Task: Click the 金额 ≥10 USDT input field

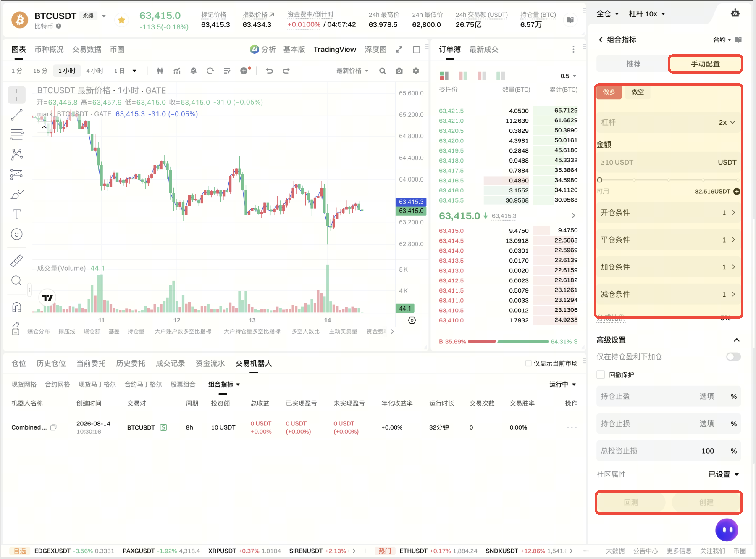Action: click(x=668, y=162)
